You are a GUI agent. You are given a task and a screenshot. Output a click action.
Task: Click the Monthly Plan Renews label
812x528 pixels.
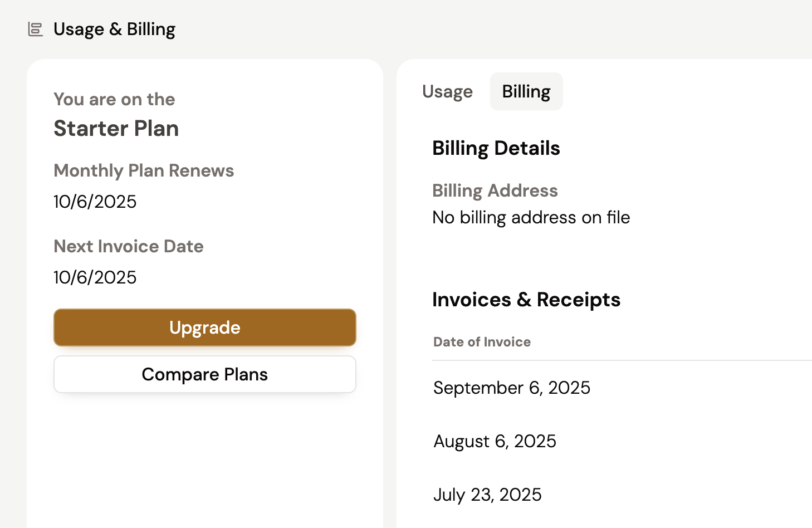pos(144,170)
